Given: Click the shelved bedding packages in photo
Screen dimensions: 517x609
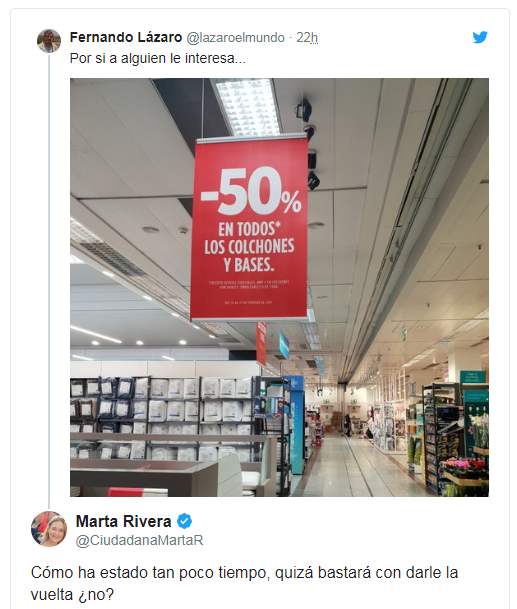Looking at the screenshot, I should [x=161, y=418].
